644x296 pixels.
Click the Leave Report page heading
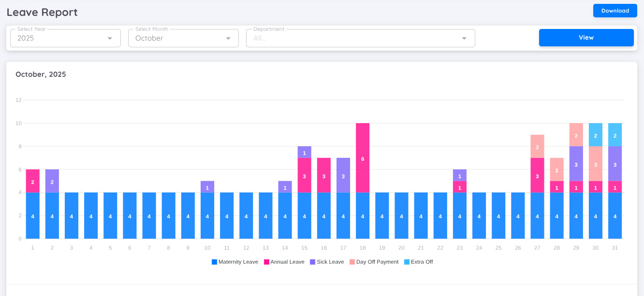pyautogui.click(x=42, y=12)
